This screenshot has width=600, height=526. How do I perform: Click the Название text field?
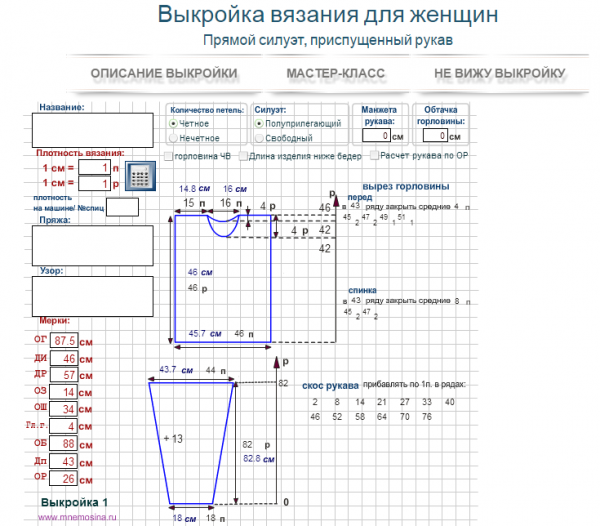tap(92, 130)
